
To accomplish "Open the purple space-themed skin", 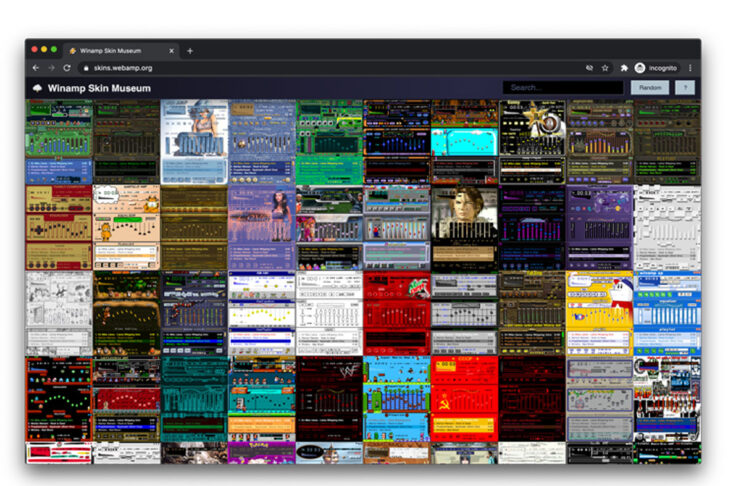I will pos(600,227).
